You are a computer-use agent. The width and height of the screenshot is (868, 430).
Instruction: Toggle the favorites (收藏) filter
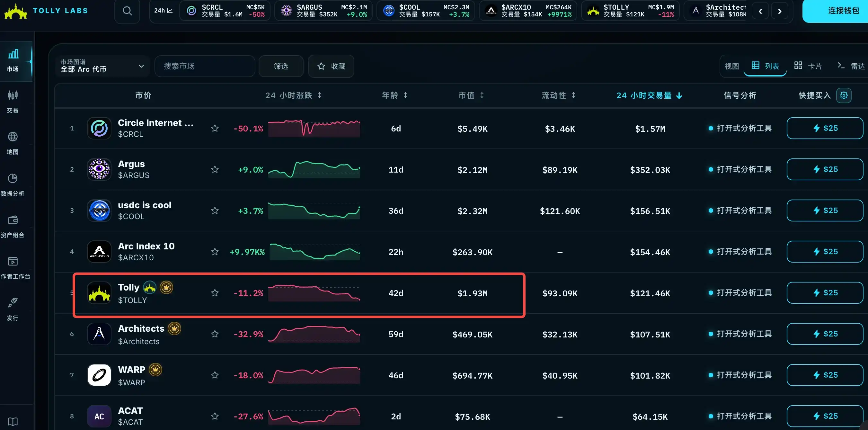click(x=331, y=66)
